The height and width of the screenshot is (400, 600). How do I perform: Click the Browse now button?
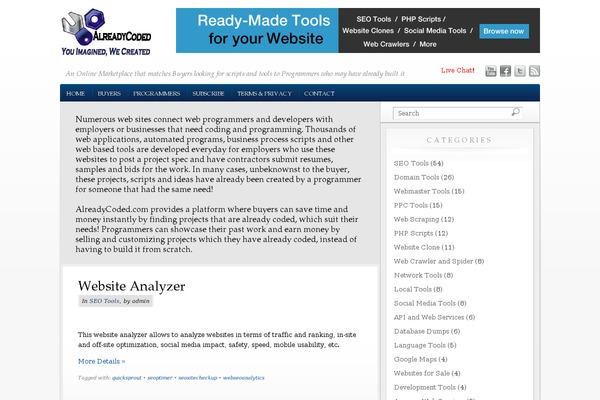coord(504,31)
